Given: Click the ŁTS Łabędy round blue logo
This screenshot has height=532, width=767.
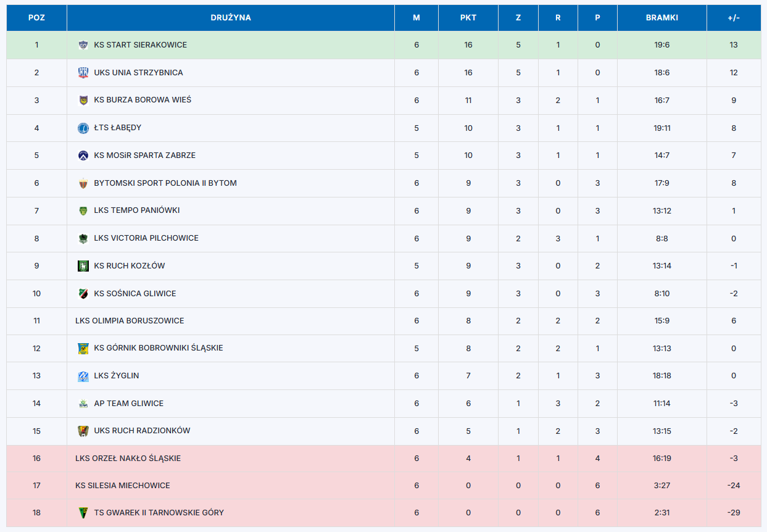Looking at the screenshot, I should coord(83,128).
